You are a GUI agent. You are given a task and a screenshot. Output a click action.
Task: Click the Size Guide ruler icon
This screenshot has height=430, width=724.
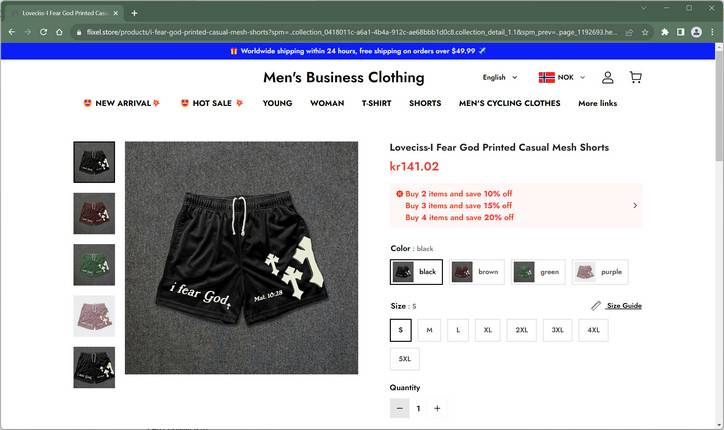click(596, 306)
